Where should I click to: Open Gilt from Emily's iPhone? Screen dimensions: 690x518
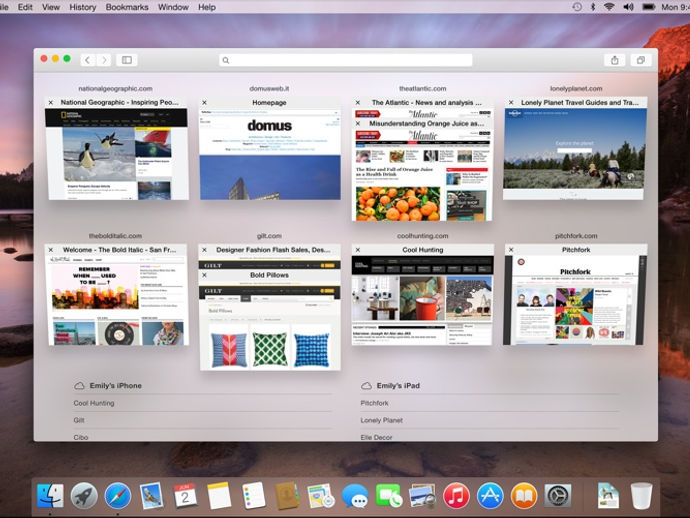[x=79, y=420]
